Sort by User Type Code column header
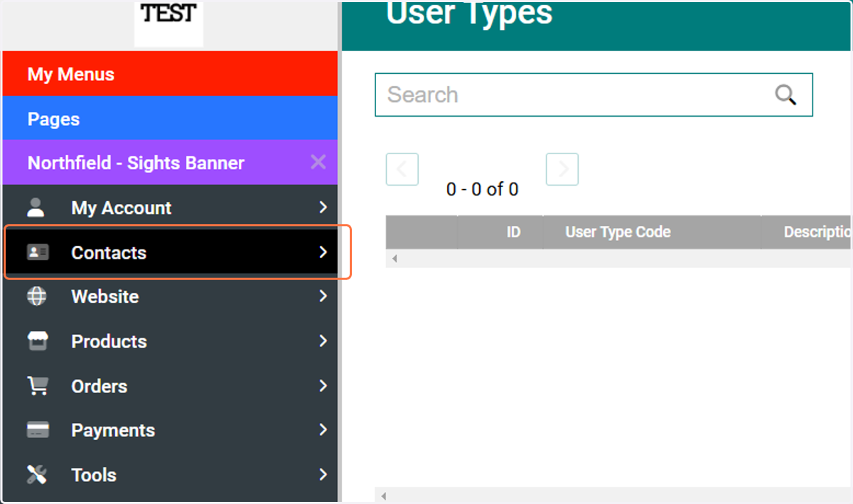853x504 pixels. [652, 232]
